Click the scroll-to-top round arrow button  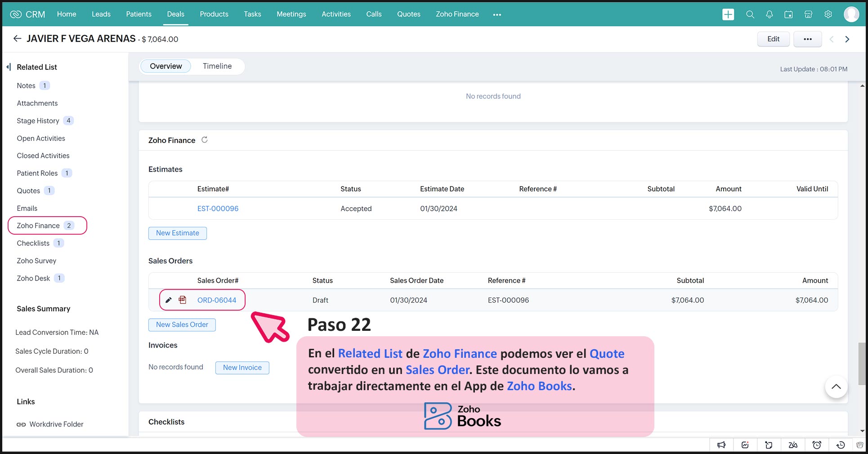[x=836, y=387]
